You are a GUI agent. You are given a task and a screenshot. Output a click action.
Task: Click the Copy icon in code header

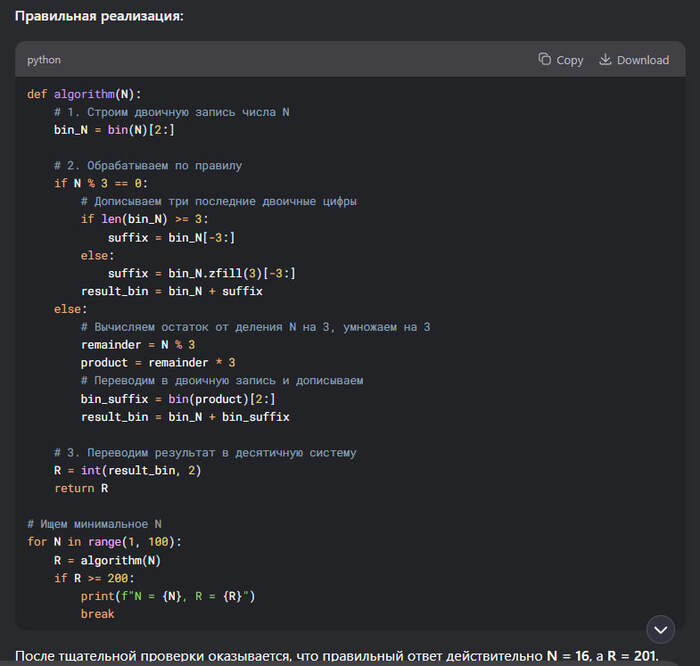(x=544, y=59)
